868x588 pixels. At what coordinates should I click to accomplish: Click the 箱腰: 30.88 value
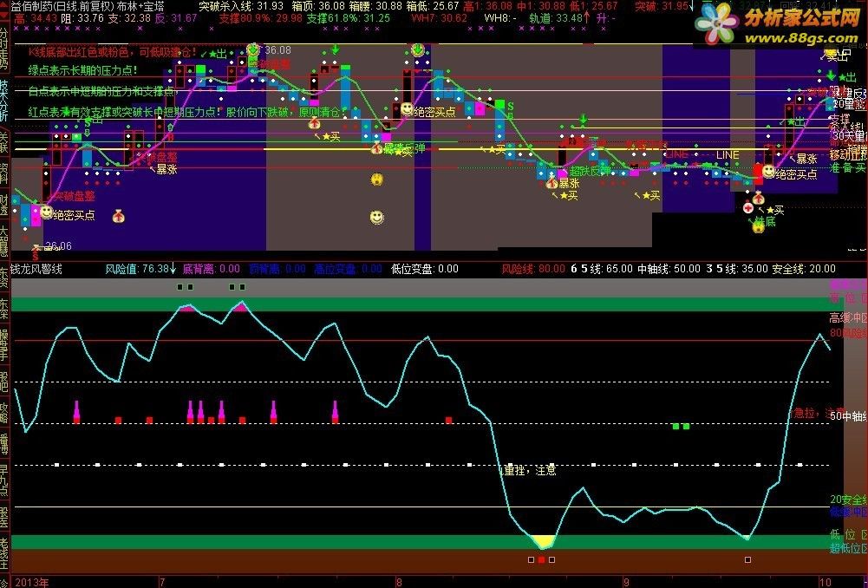pos(375,6)
